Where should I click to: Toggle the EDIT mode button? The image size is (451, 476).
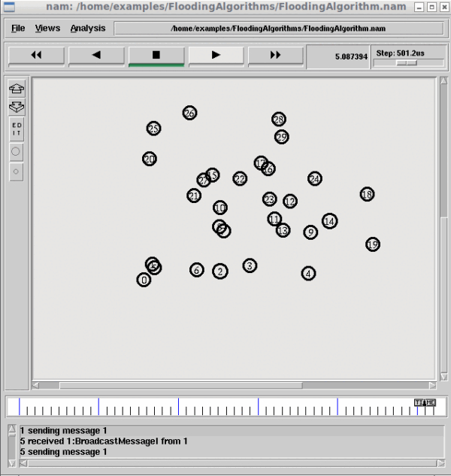(x=17, y=129)
